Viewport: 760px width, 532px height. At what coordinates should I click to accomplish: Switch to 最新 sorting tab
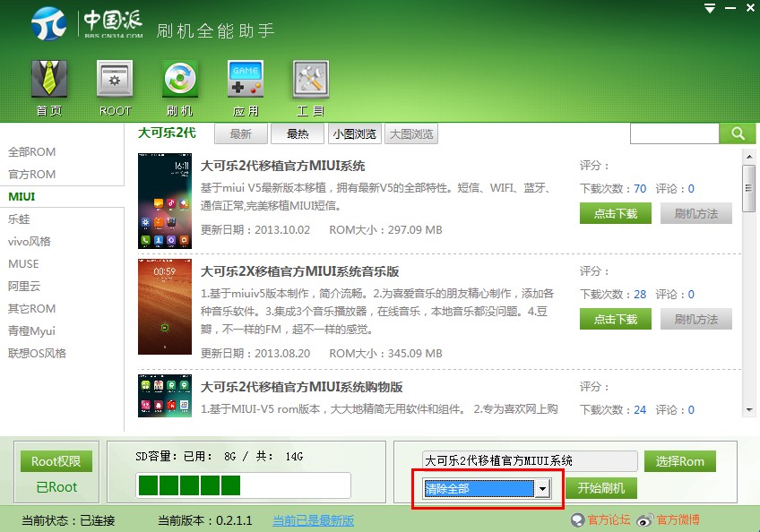[241, 133]
